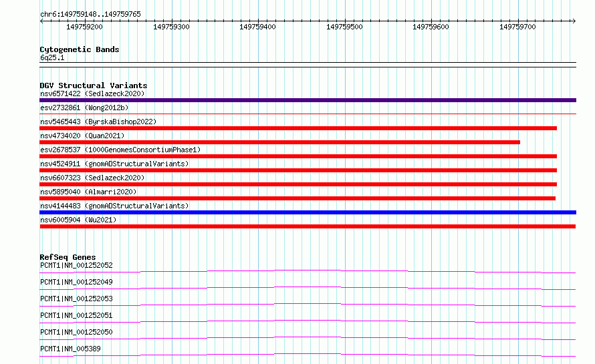Click the right arrow of the ruler
This screenshot has width=595, height=364.
(x=574, y=21)
